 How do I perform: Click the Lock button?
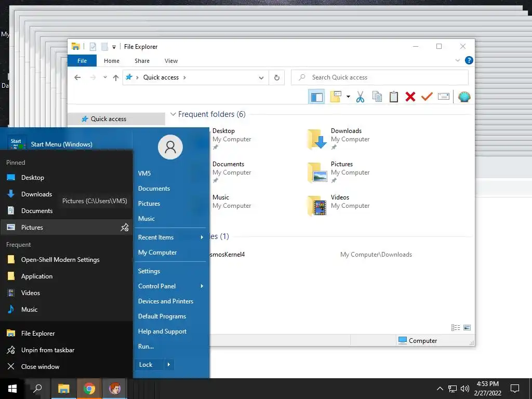click(149, 365)
